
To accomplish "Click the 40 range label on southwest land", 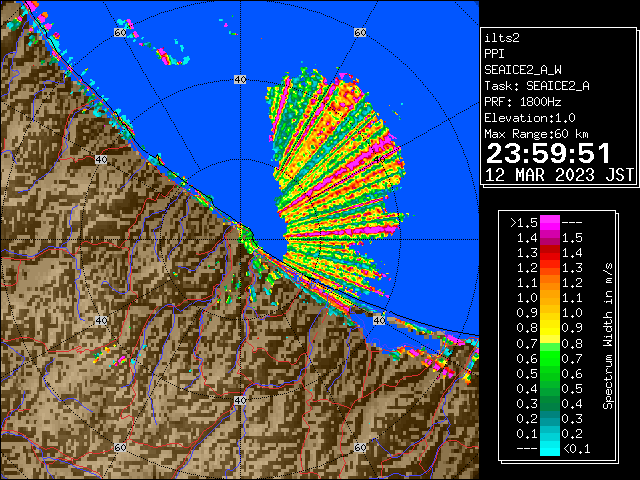I will tap(101, 320).
